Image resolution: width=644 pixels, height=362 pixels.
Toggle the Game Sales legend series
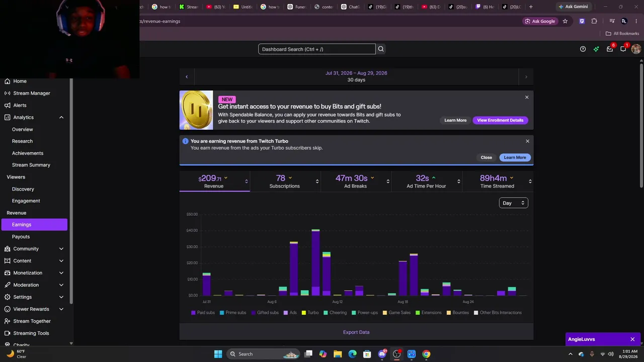point(396,313)
